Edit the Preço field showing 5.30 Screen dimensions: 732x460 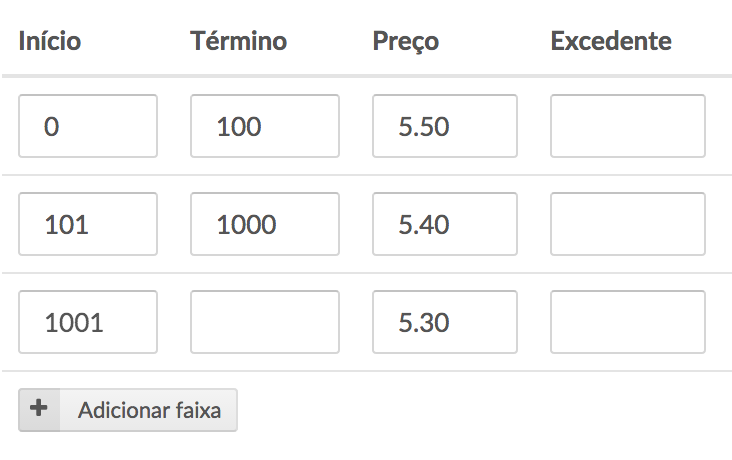(444, 322)
